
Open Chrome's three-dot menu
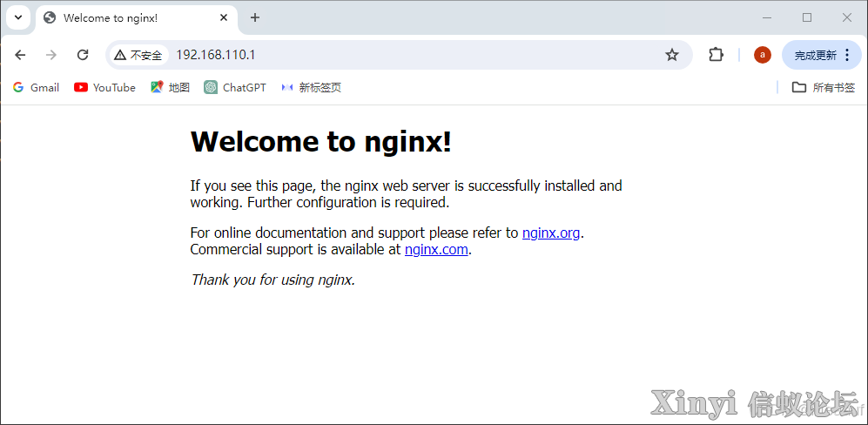pyautogui.click(x=847, y=55)
